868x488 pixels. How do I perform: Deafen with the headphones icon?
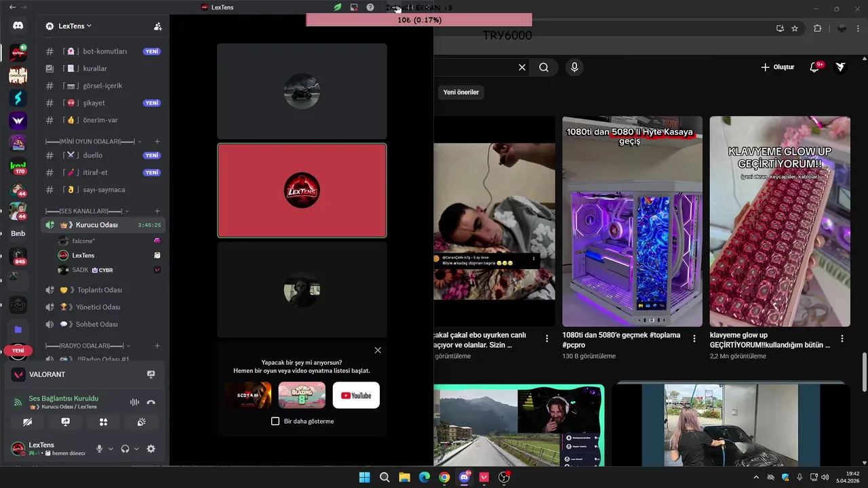click(x=125, y=449)
